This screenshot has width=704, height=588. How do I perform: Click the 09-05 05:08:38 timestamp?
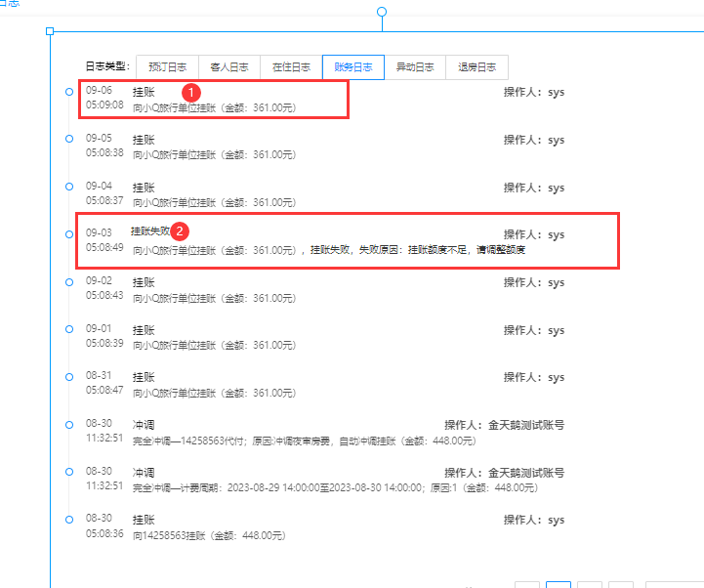coord(104,146)
